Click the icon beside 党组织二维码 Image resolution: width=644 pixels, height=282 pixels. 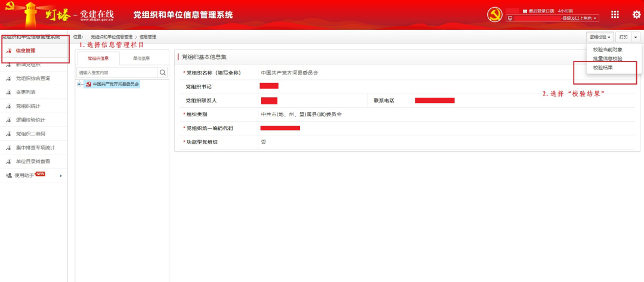pyautogui.click(x=8, y=134)
